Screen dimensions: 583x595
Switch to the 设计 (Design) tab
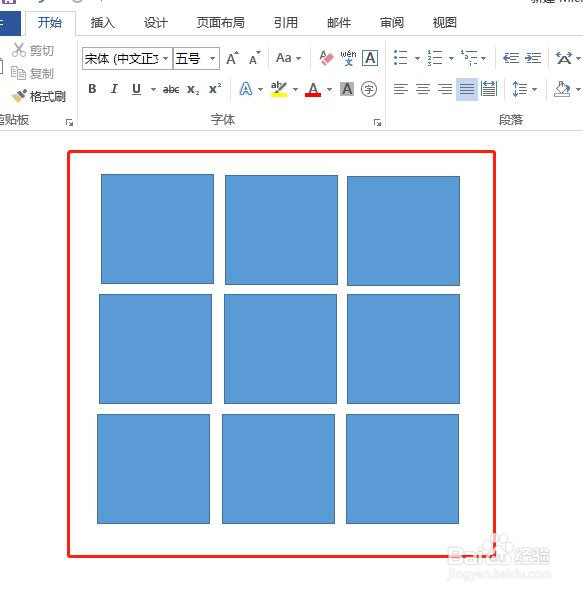[156, 23]
